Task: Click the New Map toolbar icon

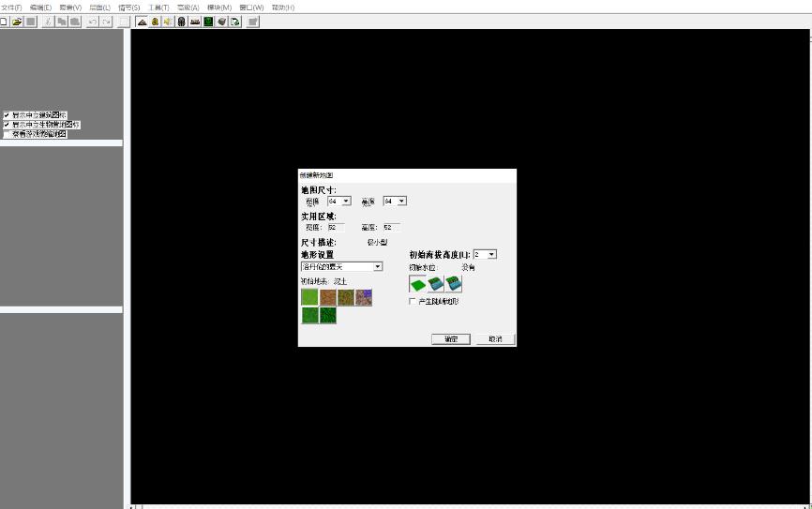Action: (4, 22)
